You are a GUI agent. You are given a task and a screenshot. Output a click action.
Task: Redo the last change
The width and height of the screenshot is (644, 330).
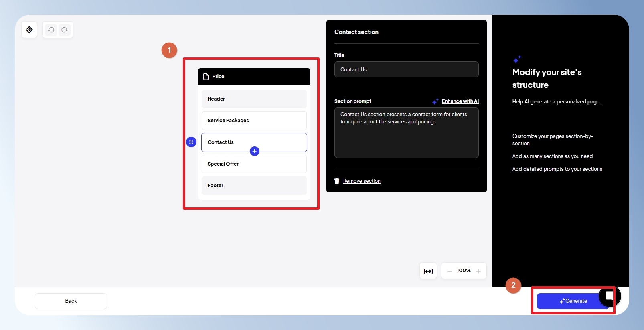tap(65, 30)
